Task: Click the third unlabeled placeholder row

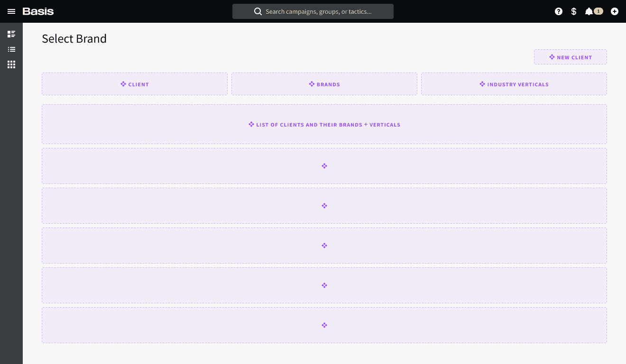Action: click(324, 246)
